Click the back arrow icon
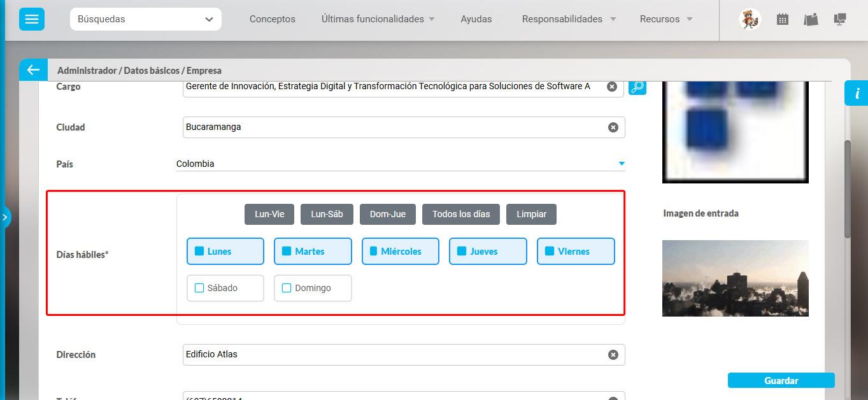This screenshot has width=868, height=400. (33, 70)
